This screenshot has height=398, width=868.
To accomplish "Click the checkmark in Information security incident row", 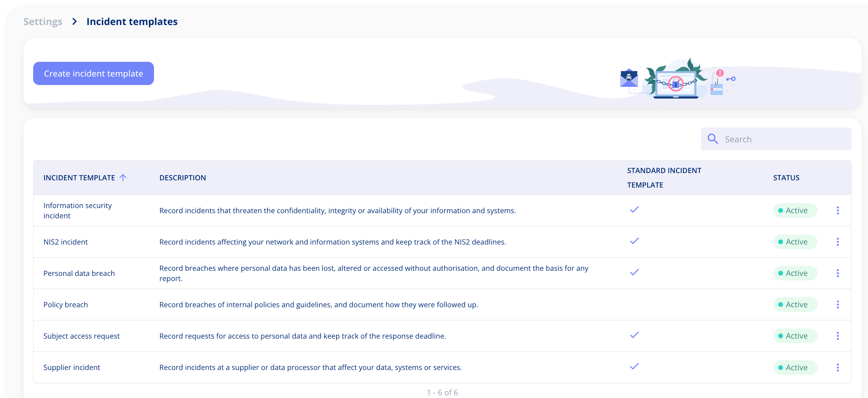I will point(634,210).
